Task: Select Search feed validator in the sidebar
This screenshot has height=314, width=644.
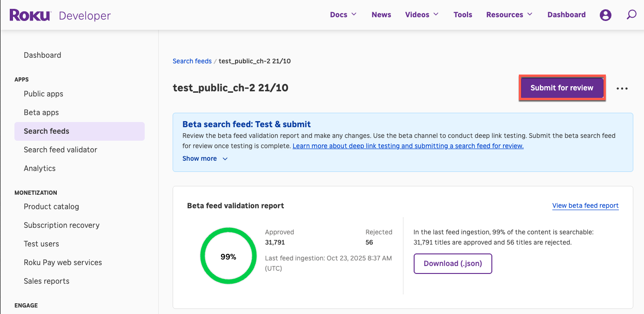Action: click(60, 150)
